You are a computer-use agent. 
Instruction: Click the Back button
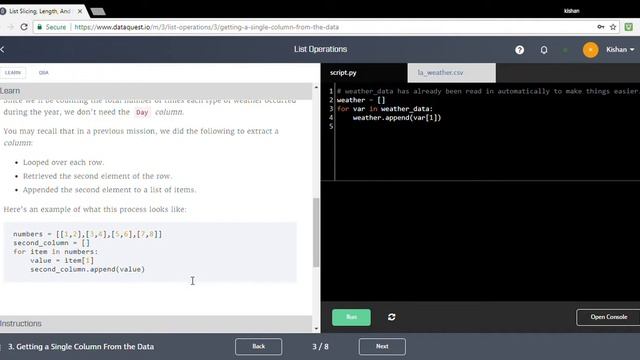258,347
